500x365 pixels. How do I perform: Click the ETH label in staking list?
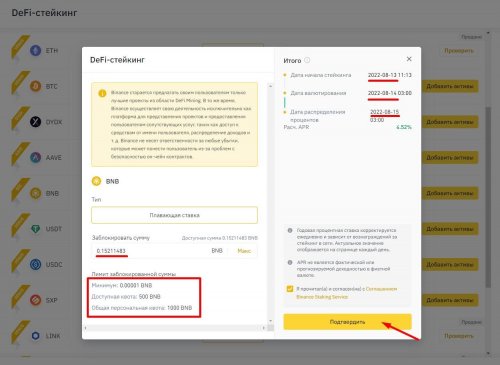point(52,51)
